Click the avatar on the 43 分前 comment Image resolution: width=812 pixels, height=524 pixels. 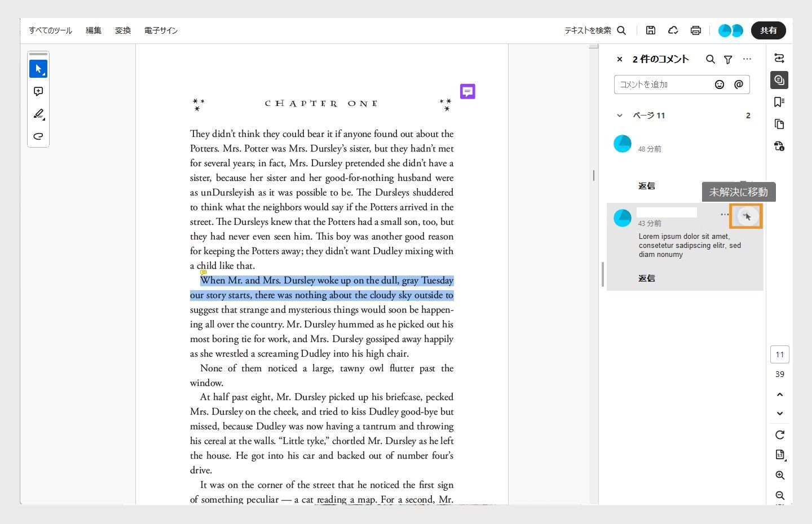(x=623, y=218)
